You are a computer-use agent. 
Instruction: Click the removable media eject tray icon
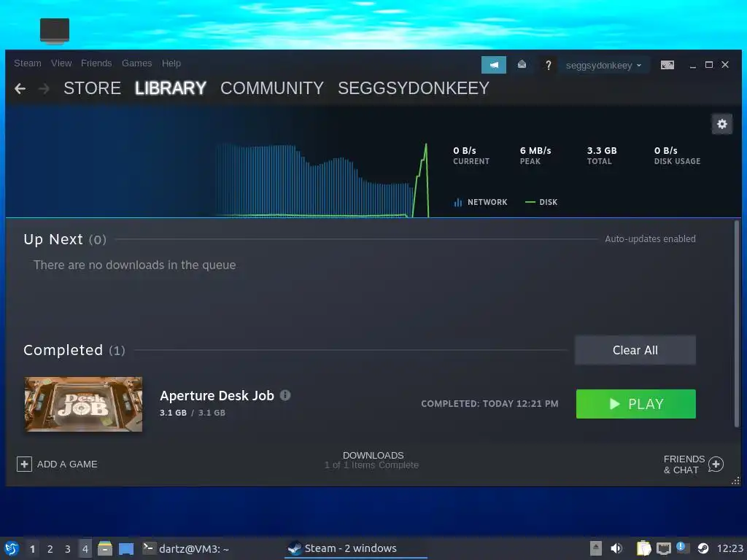pos(595,548)
